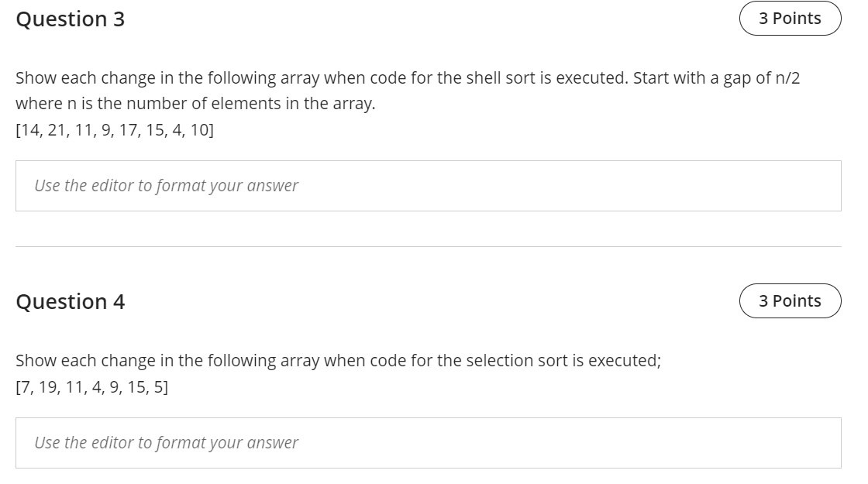Image resolution: width=868 pixels, height=484 pixels.
Task: Click the Question 3 heading
Action: 71,19
